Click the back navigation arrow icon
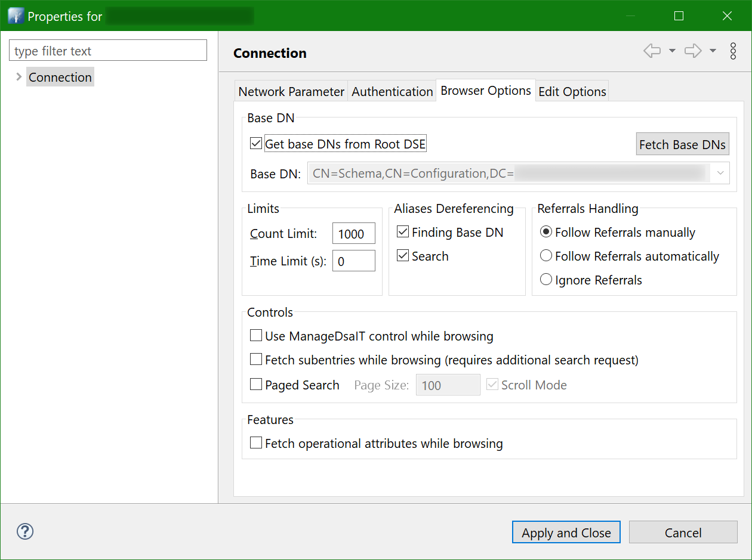752x560 pixels. [652, 51]
